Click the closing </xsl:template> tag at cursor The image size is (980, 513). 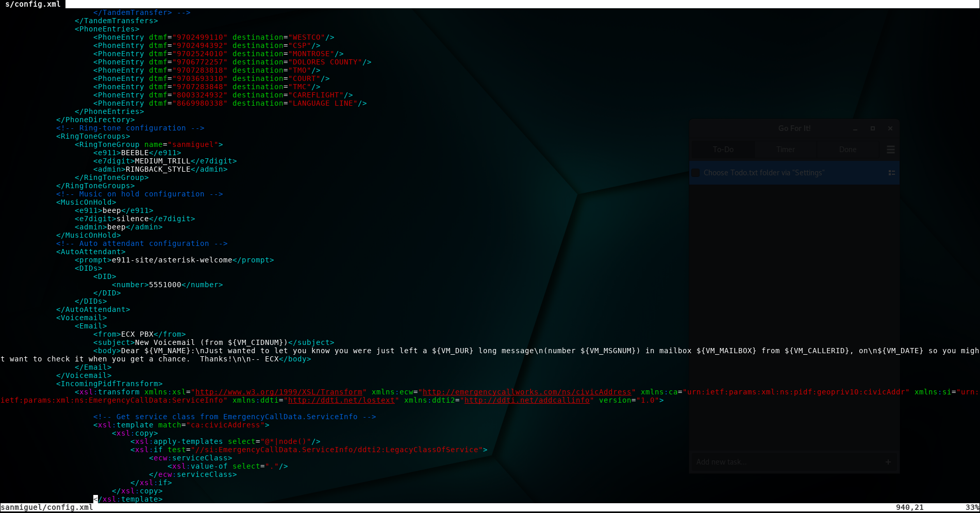coord(128,499)
